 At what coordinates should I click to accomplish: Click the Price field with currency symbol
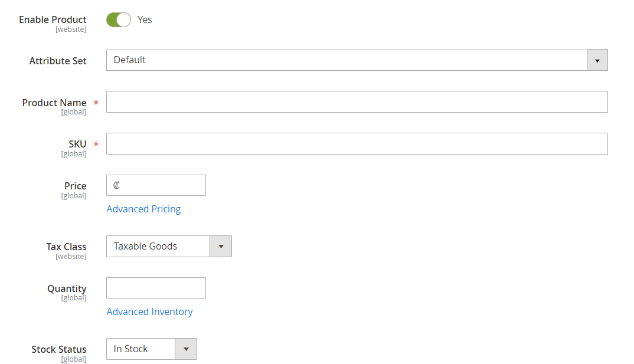[x=156, y=185]
